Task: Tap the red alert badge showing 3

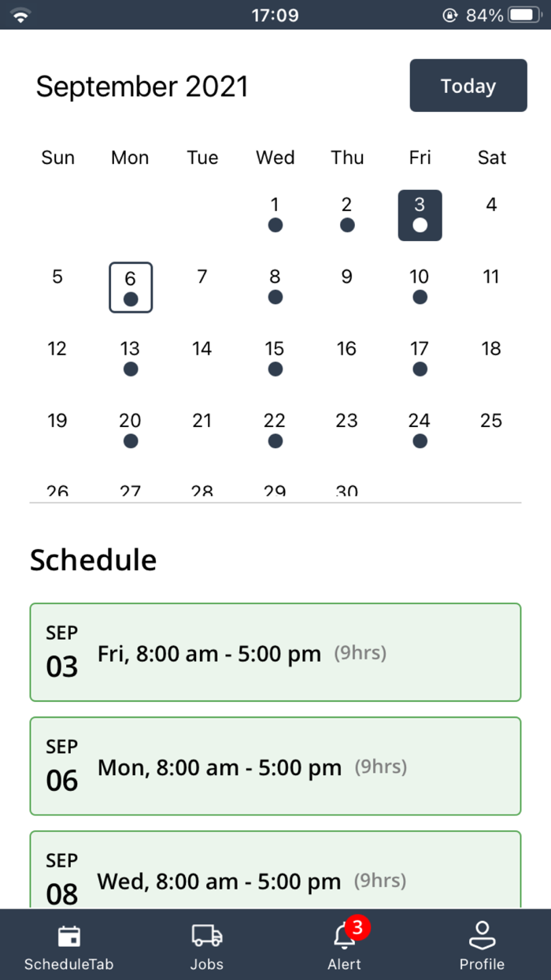Action: point(357,927)
